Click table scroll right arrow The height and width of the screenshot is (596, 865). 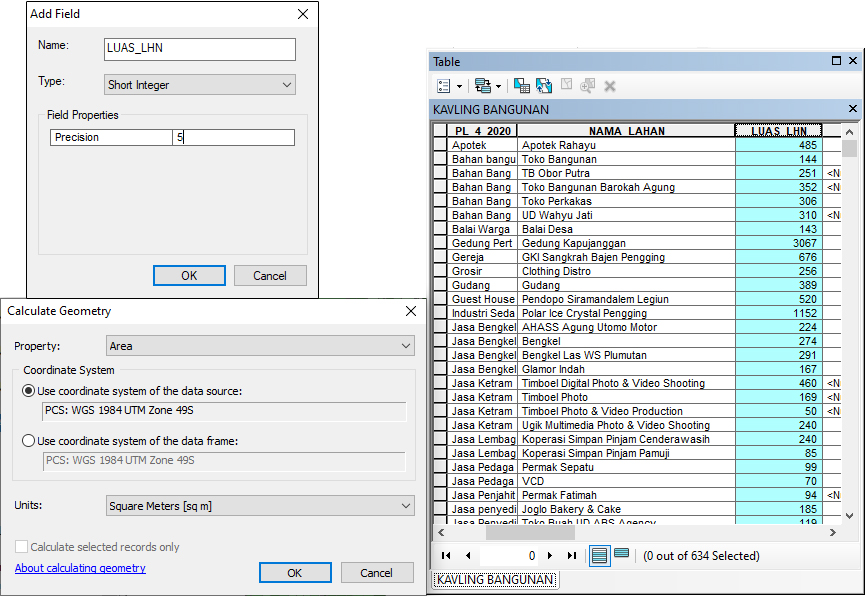pyautogui.click(x=832, y=533)
